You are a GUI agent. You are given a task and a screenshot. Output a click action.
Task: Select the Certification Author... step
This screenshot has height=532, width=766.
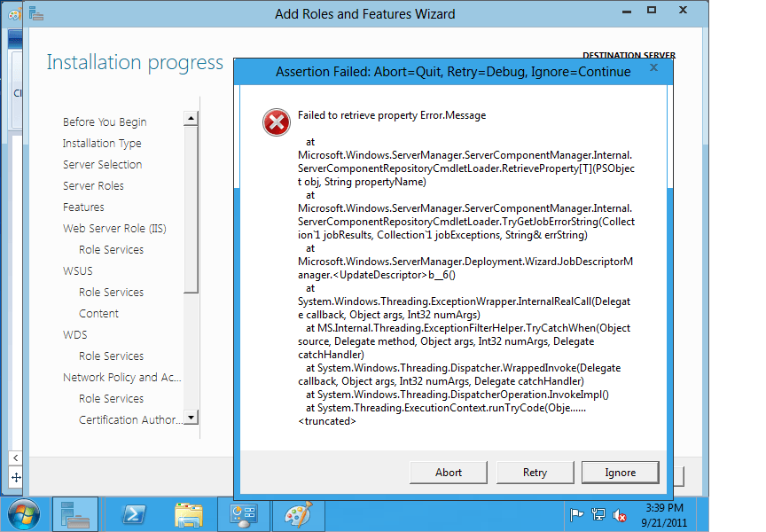[x=130, y=419]
